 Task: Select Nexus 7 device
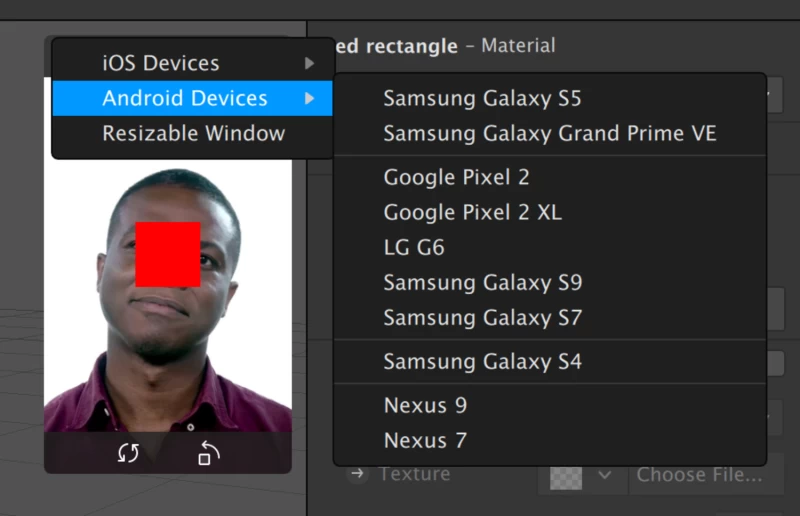point(425,440)
